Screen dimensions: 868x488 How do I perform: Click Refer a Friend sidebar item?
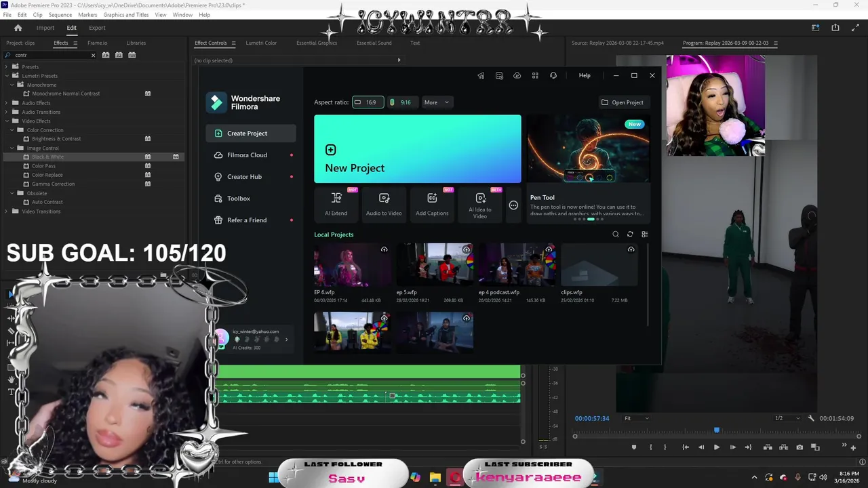coord(251,220)
